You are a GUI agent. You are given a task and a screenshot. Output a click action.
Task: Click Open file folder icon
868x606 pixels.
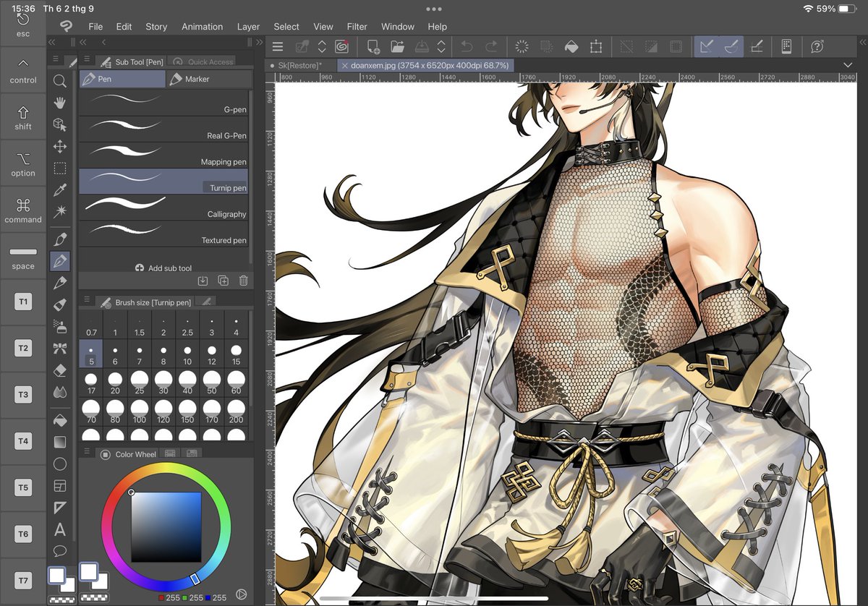[397, 46]
